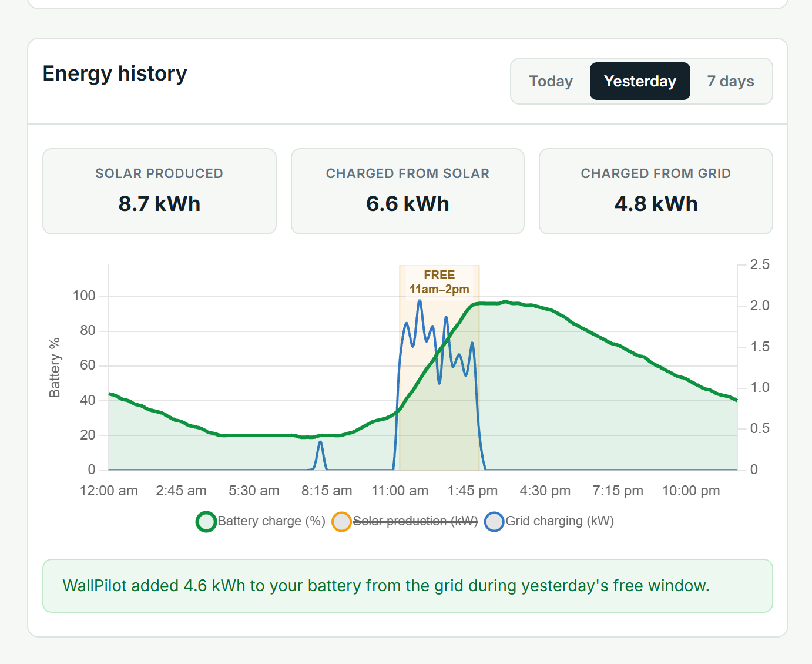
Task: Click the 1:45 pm axis label
Action: click(472, 491)
